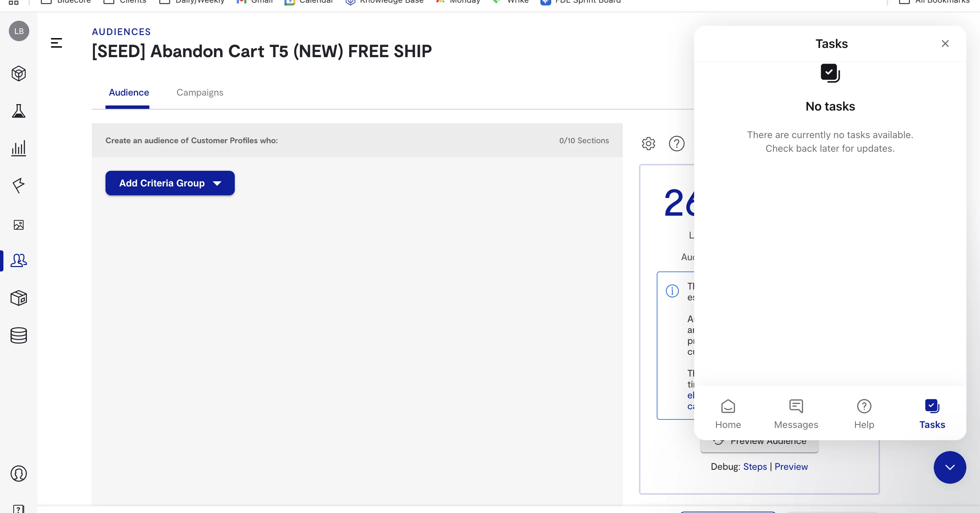Click the Preview debug link

pyautogui.click(x=791, y=467)
